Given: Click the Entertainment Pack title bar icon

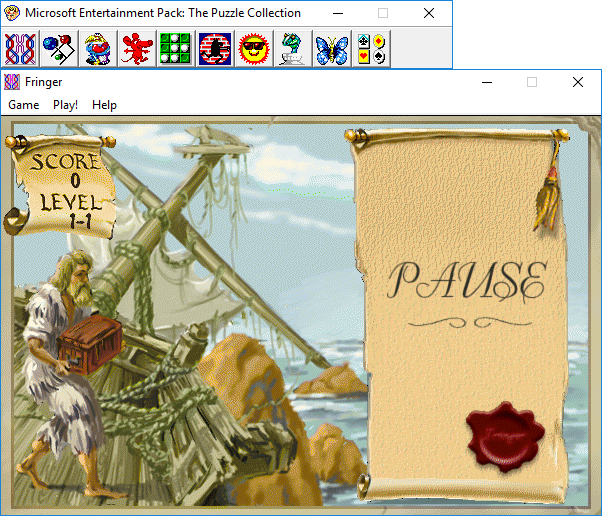Looking at the screenshot, I should tap(12, 13).
